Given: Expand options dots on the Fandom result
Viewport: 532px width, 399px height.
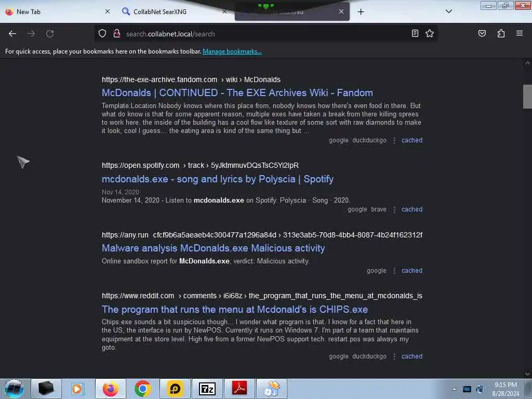Looking at the screenshot, I should (394, 140).
